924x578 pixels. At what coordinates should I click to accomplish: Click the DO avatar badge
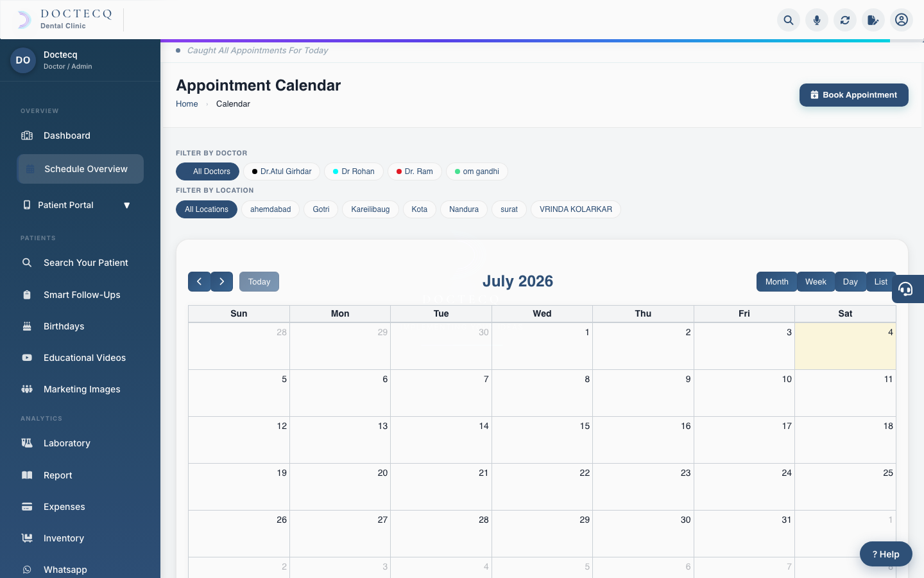pos(23,60)
